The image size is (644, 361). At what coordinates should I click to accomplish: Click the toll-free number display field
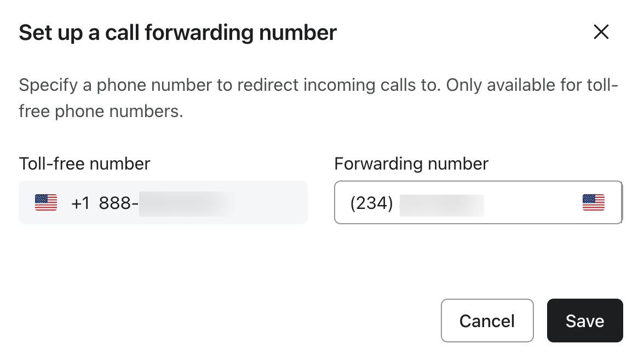(163, 202)
